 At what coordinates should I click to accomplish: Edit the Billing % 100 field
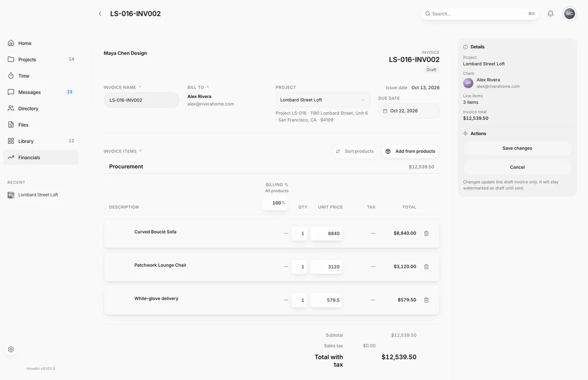274,203
